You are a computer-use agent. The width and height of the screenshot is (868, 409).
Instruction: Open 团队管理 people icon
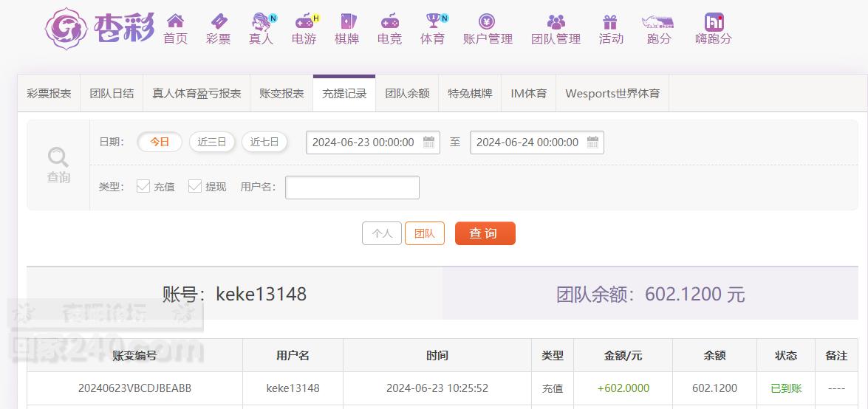tap(556, 21)
